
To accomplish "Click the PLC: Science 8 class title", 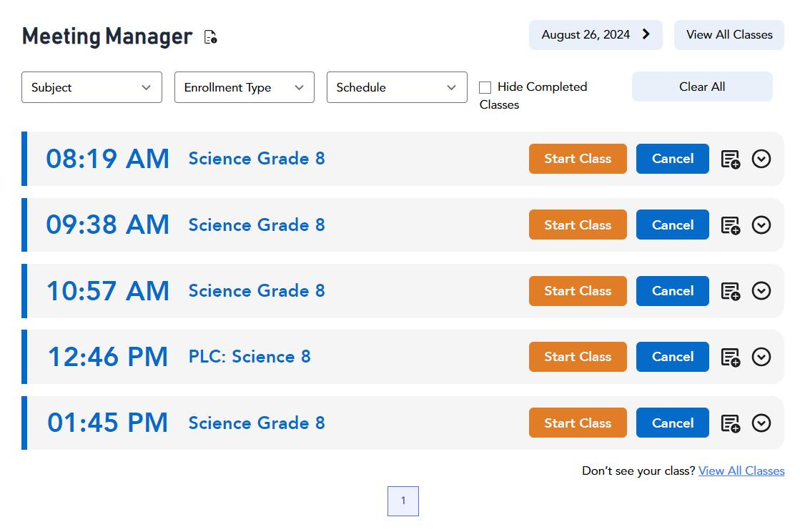I will click(x=250, y=357).
